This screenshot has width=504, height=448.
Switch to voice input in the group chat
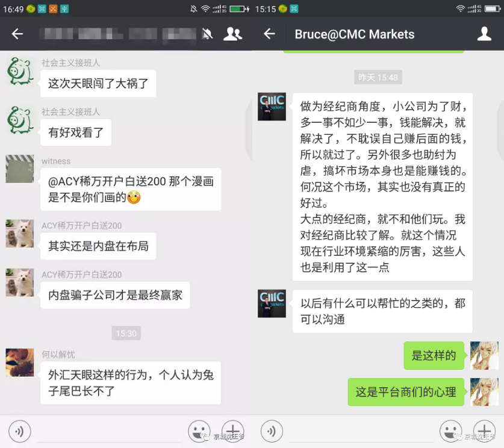pyautogui.click(x=20, y=431)
